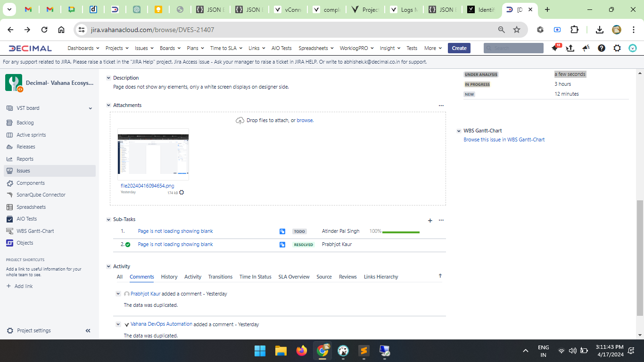The width and height of the screenshot is (644, 362).
Task: Switch to the Transitions activity tab
Action: click(220, 277)
